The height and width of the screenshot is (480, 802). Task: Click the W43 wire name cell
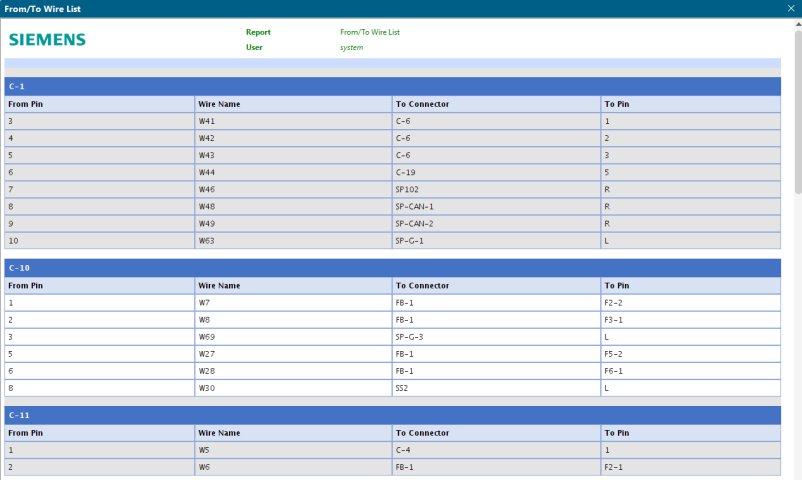click(293, 155)
